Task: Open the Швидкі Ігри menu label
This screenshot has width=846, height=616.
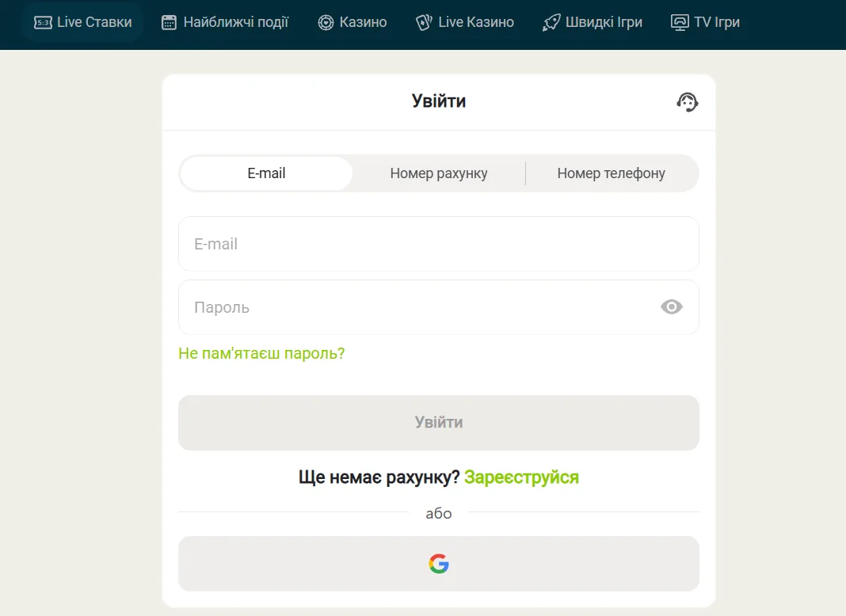Action: 604,22
